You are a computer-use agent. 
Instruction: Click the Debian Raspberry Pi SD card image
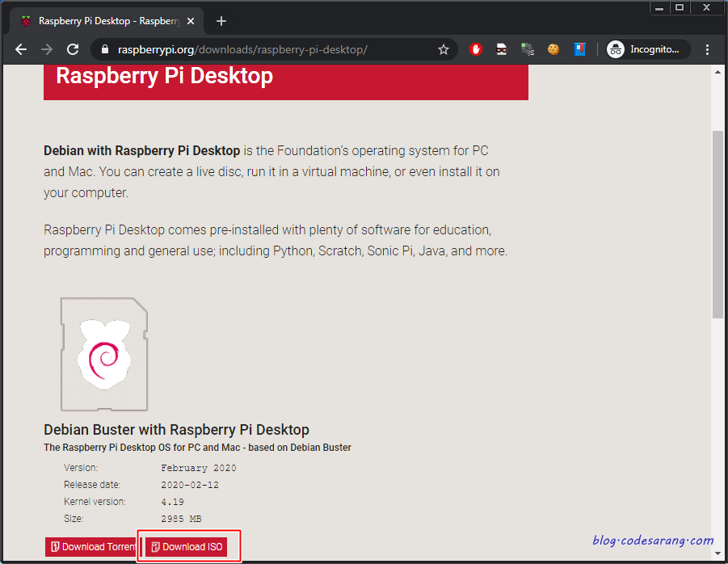click(104, 354)
